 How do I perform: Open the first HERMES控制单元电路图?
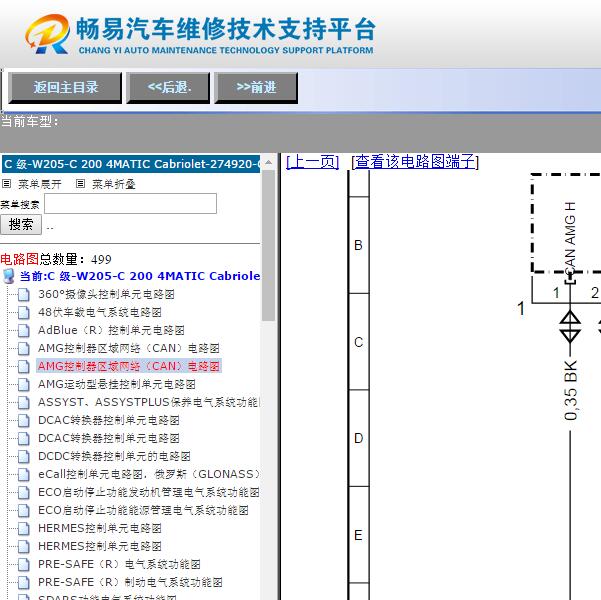[100, 528]
